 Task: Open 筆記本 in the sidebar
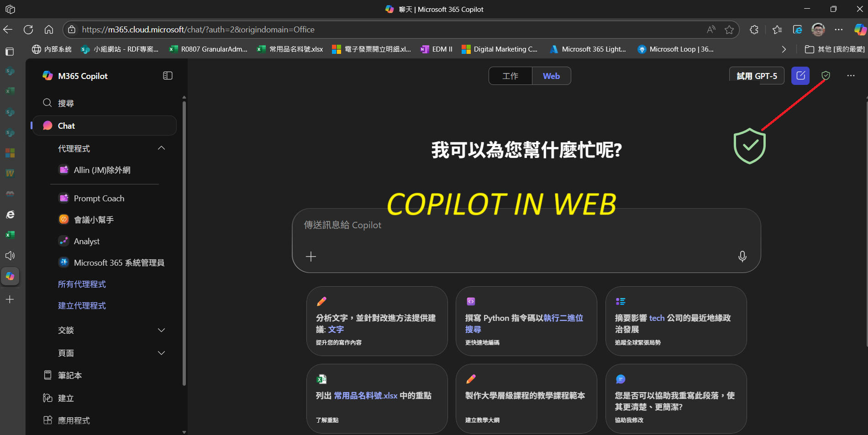pyautogui.click(x=70, y=375)
